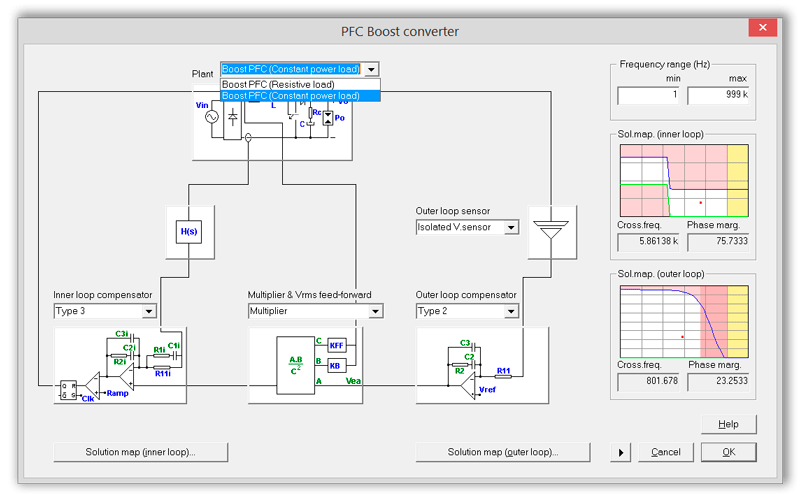Click the Multiplier block diagram
Viewport: 800px width, 501px height.
pyautogui.click(x=314, y=365)
